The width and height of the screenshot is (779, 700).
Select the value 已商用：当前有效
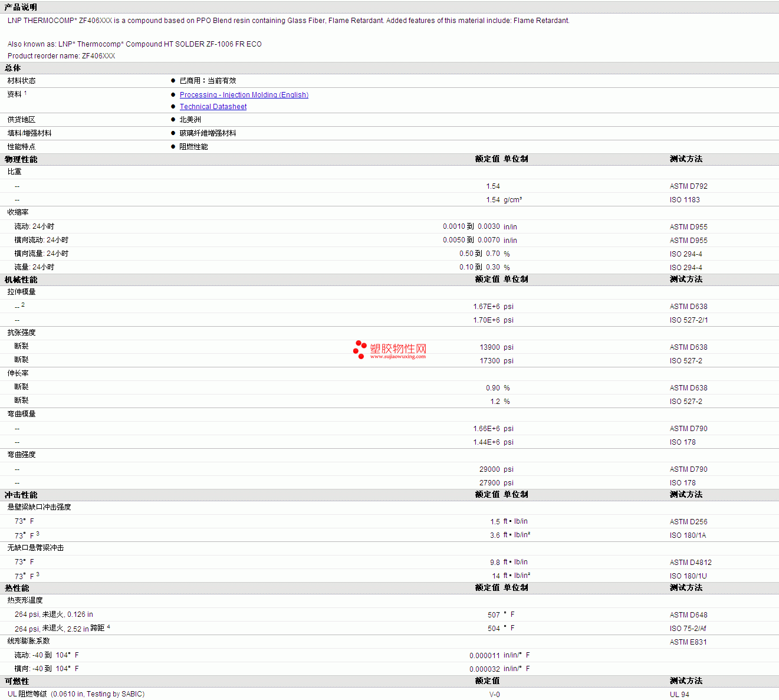pos(208,81)
